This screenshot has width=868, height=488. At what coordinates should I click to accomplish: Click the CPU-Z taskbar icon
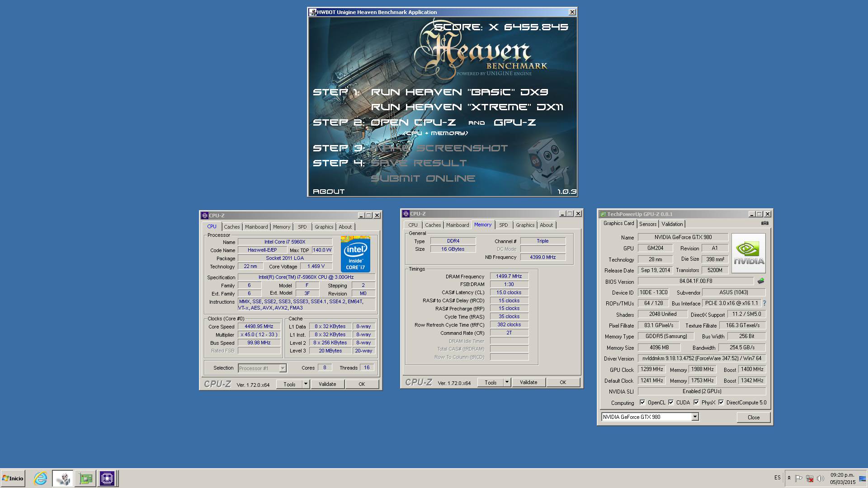click(x=107, y=478)
